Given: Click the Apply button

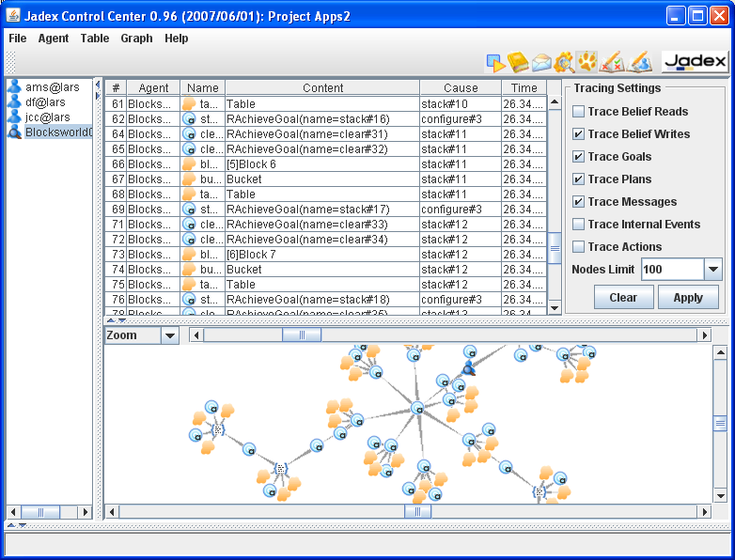Looking at the screenshot, I should coord(688,298).
